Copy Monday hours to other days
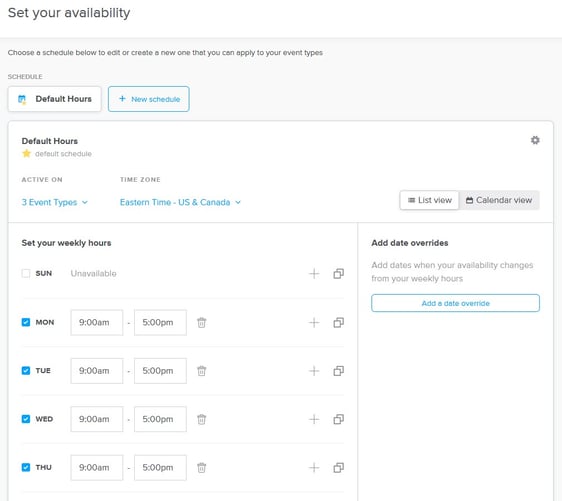 point(339,323)
